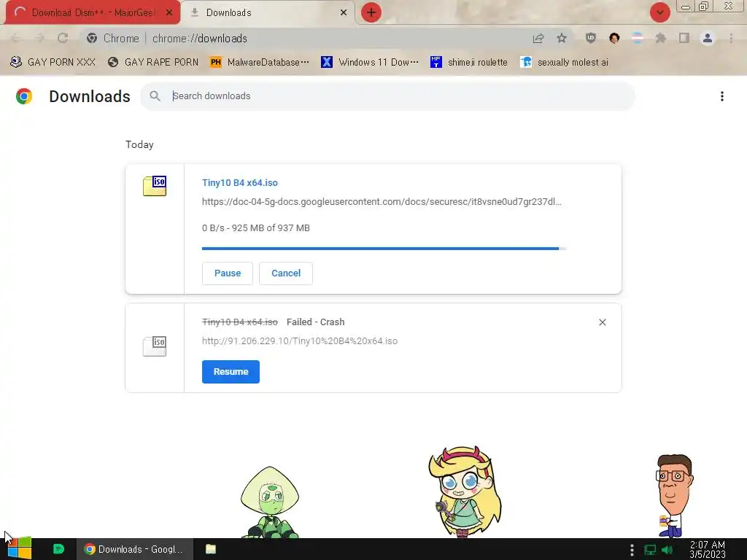The image size is (747, 560).
Task: Open a new tab with plus button
Action: click(371, 12)
